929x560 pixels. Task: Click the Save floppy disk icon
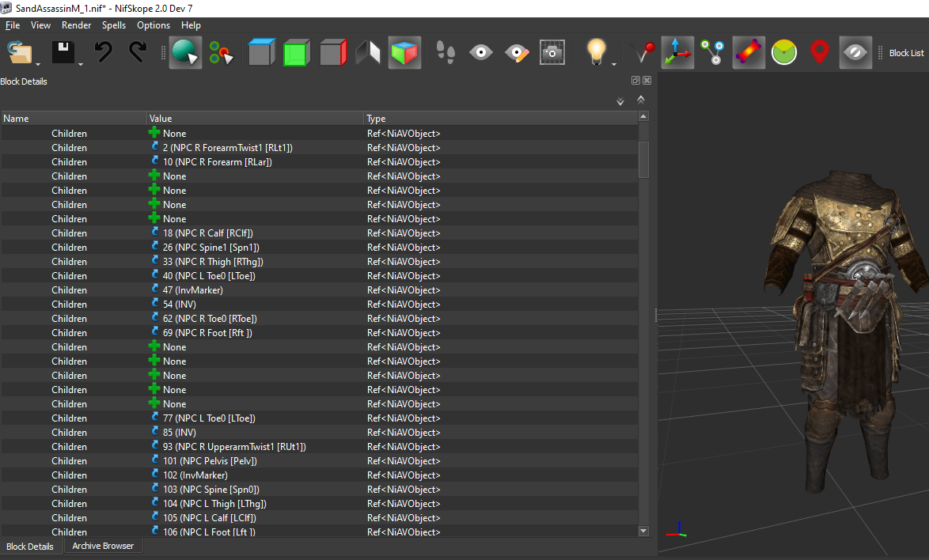point(63,53)
